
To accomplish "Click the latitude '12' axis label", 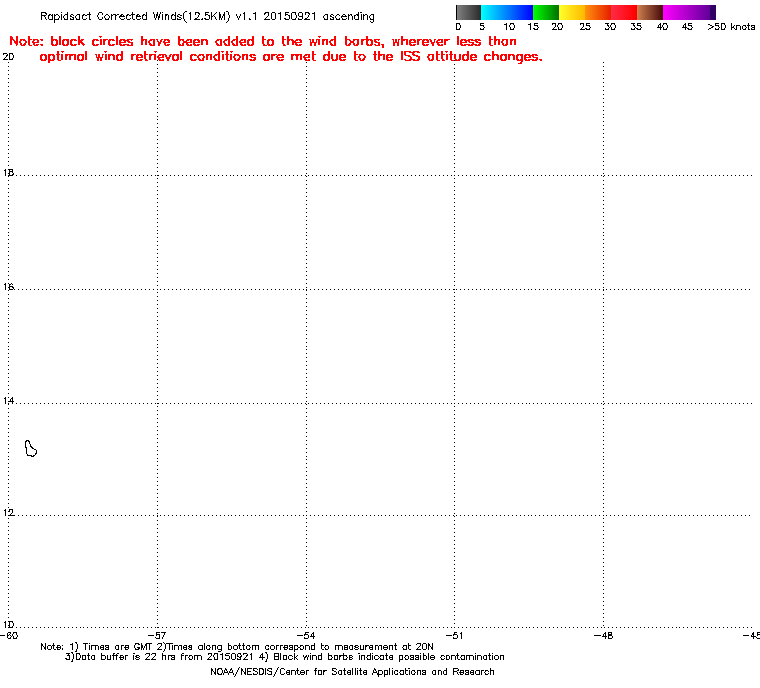I will click(x=8, y=512).
